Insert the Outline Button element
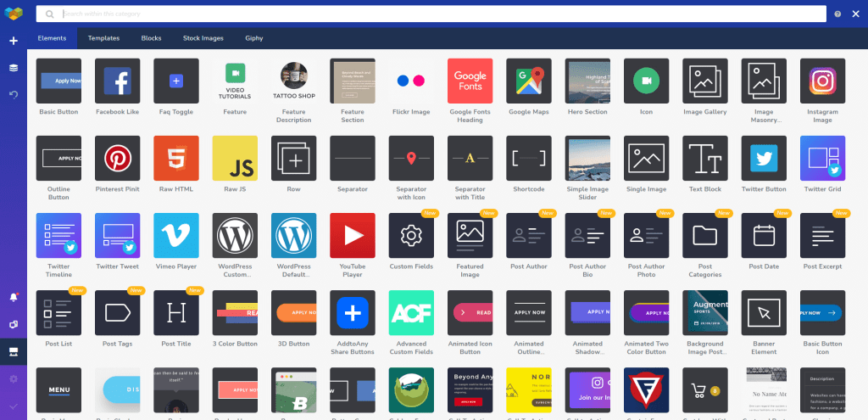 coord(58,159)
